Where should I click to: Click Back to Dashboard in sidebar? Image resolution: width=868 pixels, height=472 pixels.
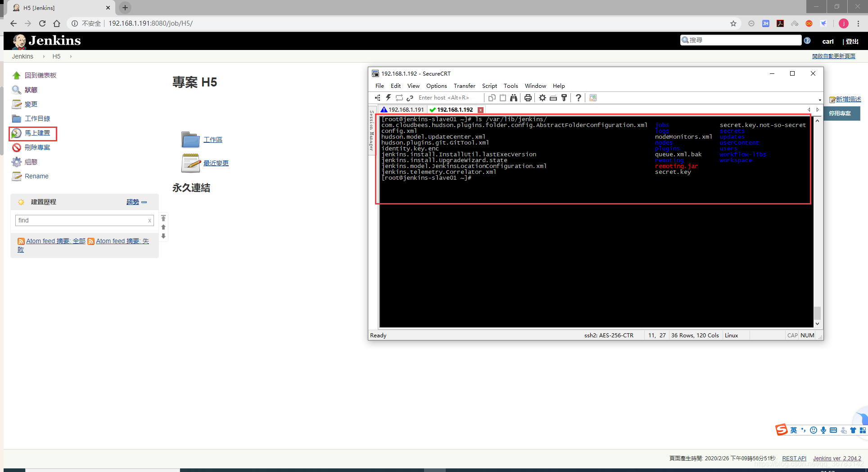click(40, 76)
